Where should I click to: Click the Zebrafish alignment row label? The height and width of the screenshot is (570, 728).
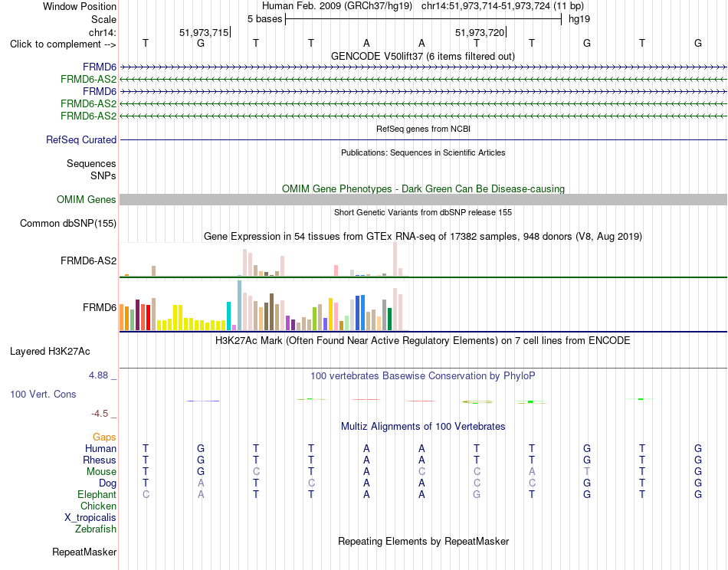pos(96,529)
